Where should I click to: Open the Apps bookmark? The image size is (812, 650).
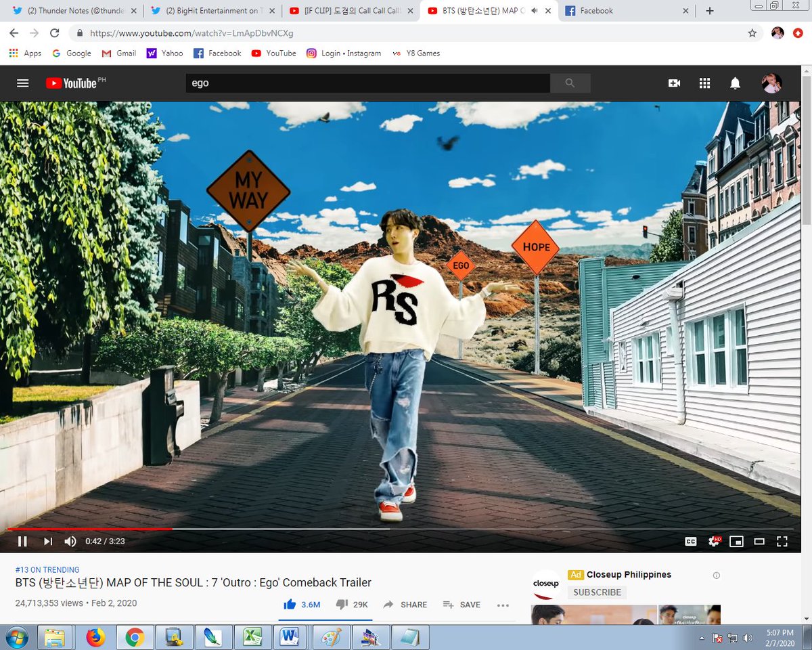pos(25,53)
